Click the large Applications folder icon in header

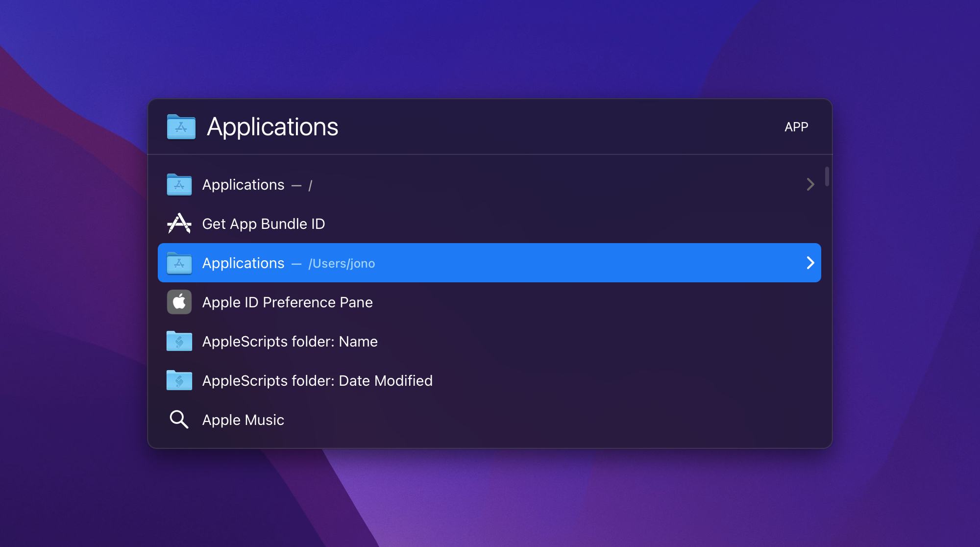point(181,127)
